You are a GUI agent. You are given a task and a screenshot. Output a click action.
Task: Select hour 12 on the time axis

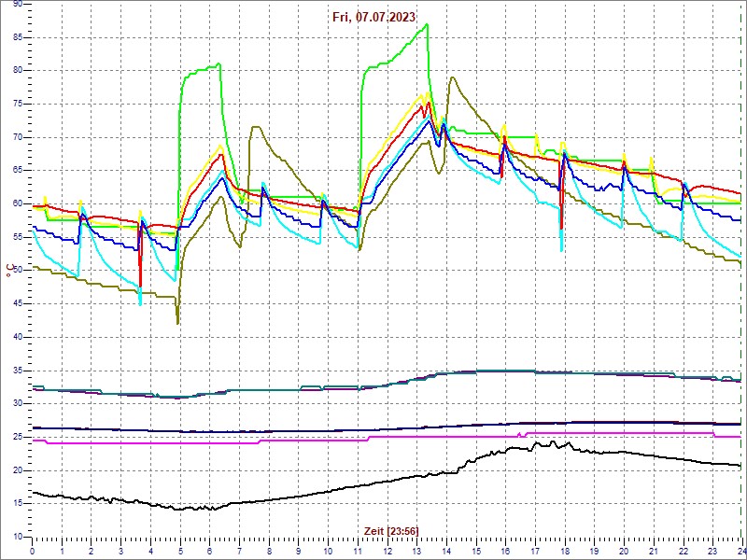point(388,551)
